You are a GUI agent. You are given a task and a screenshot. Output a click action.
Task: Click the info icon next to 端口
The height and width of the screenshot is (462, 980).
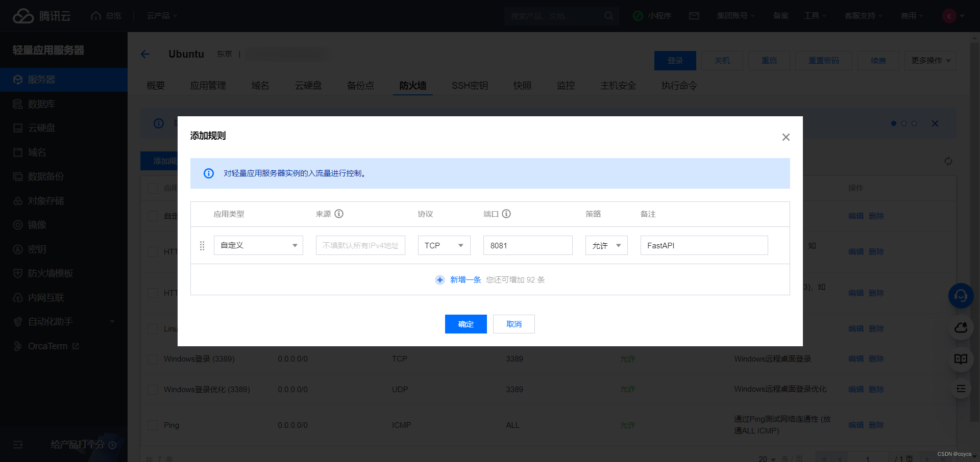(506, 214)
